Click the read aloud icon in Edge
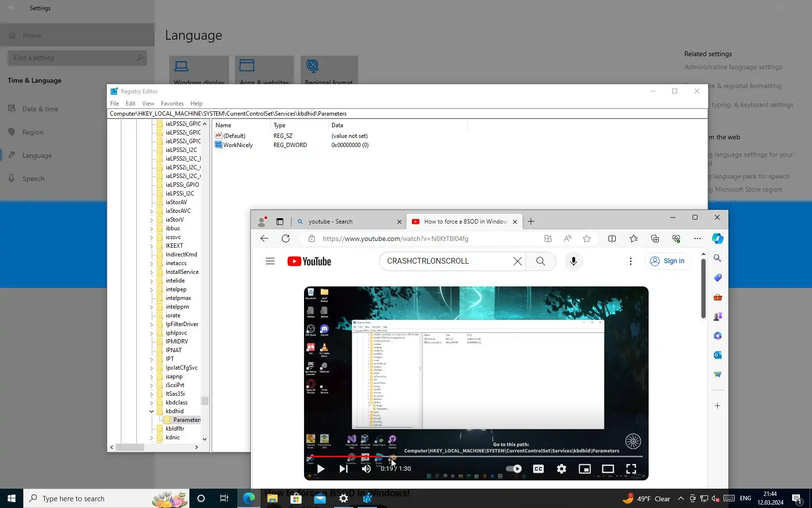Image resolution: width=812 pixels, height=508 pixels. [567, 239]
